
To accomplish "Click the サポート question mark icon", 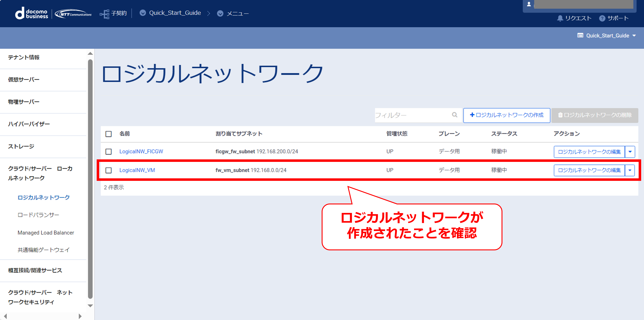I will (602, 18).
